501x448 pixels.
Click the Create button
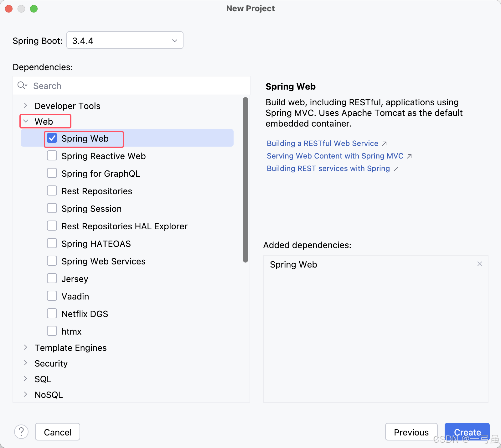[x=467, y=432]
